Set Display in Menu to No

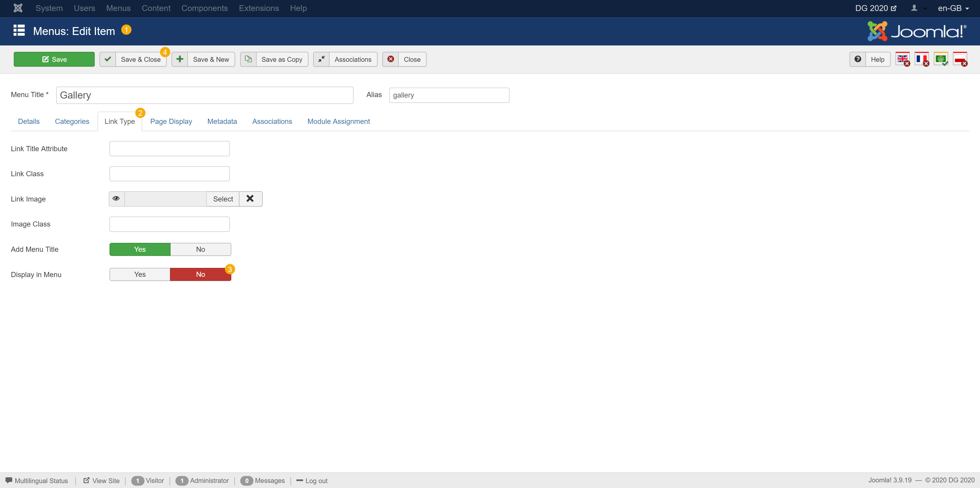200,275
